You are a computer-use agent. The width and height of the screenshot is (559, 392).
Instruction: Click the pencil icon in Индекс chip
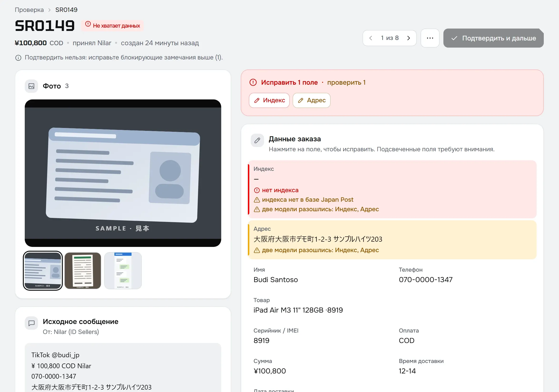[x=257, y=100]
